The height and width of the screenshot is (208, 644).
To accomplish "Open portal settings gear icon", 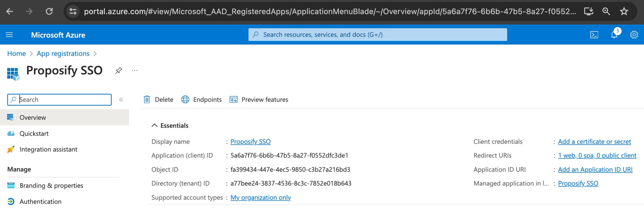I will pos(634,35).
